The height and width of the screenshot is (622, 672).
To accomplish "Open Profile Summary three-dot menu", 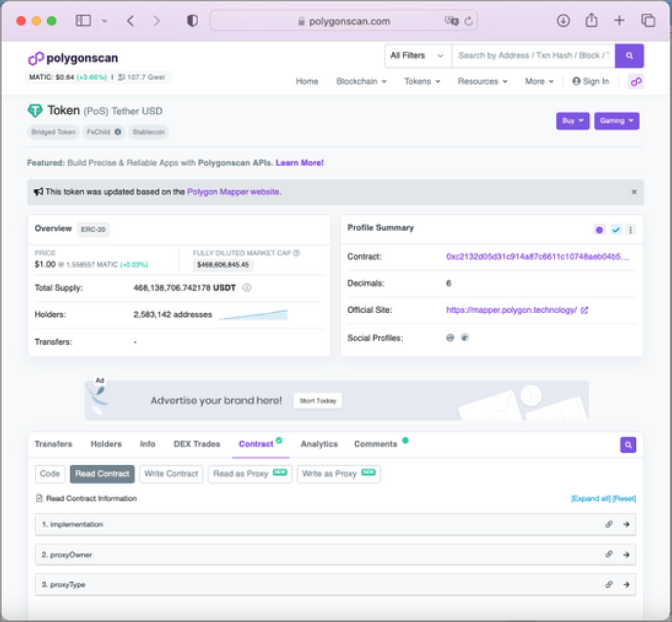I will click(631, 230).
